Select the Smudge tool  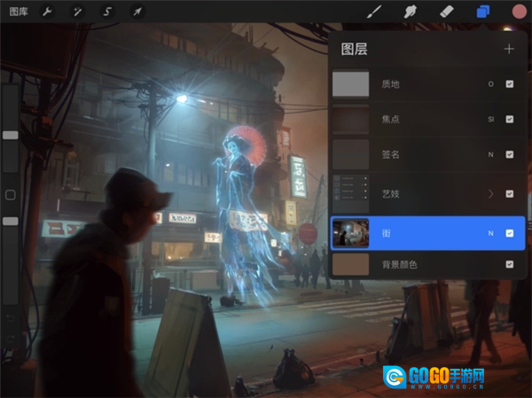pyautogui.click(x=411, y=12)
